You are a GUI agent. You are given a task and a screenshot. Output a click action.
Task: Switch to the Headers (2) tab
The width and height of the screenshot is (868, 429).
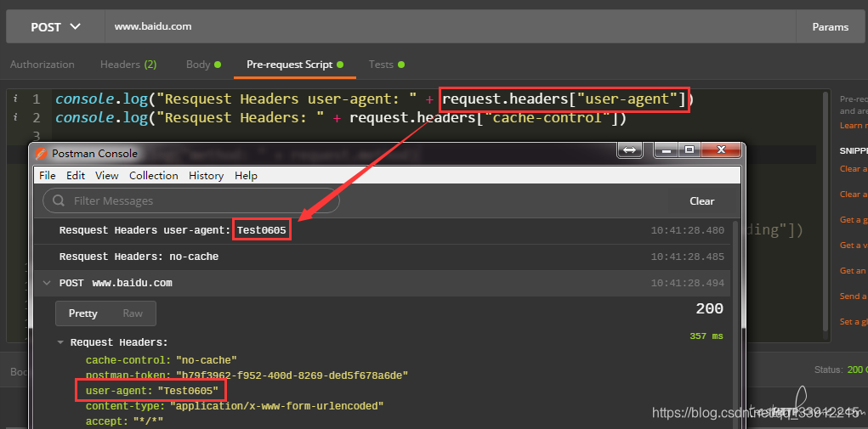[x=128, y=65]
